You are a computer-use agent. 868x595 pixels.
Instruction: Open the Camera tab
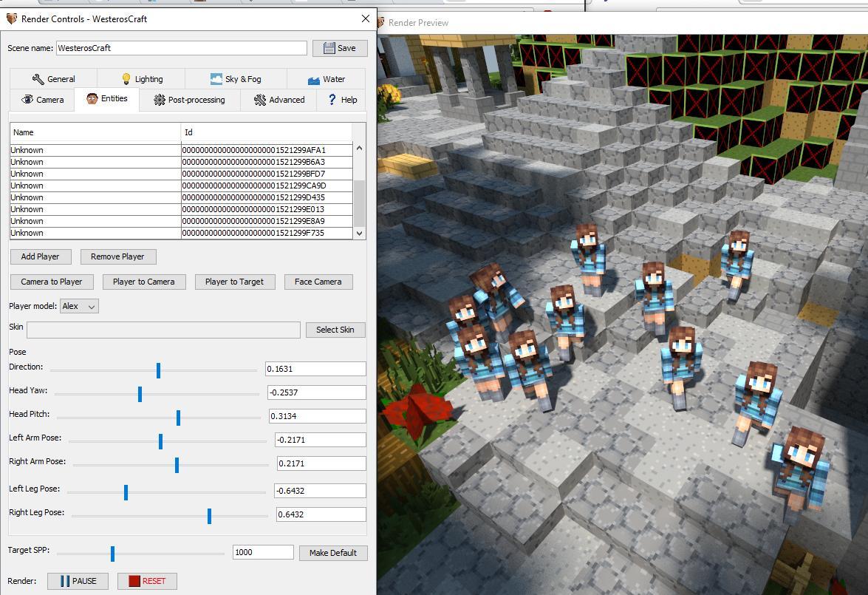(x=41, y=99)
